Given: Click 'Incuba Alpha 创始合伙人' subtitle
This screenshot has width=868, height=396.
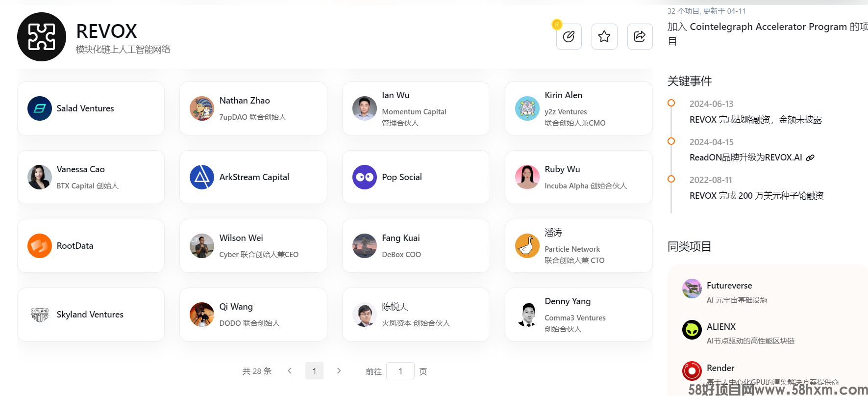Looking at the screenshot, I should [x=586, y=186].
